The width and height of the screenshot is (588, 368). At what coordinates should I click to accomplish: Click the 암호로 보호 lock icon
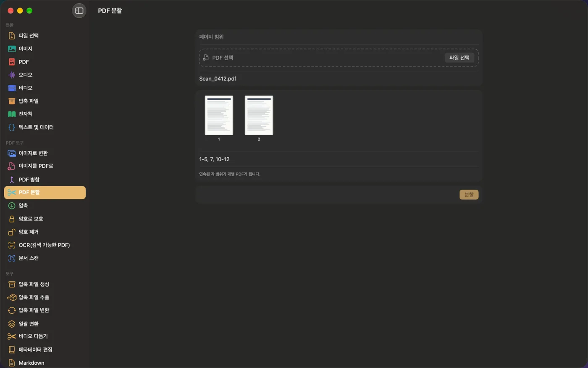click(x=12, y=219)
